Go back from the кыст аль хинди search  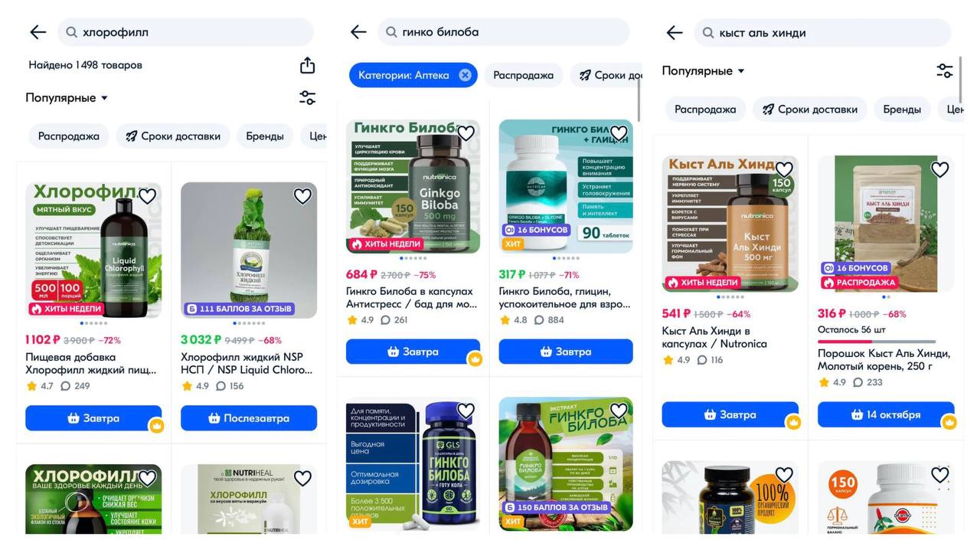click(675, 33)
